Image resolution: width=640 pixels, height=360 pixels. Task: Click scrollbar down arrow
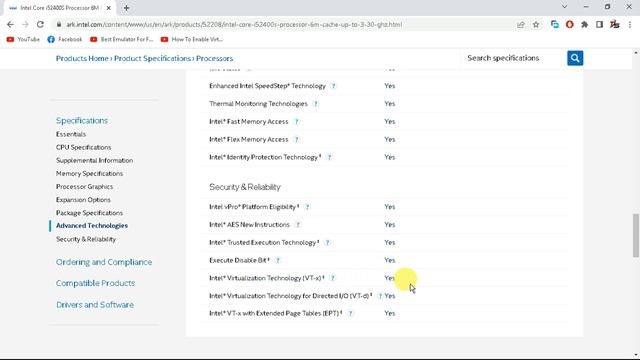(636, 354)
